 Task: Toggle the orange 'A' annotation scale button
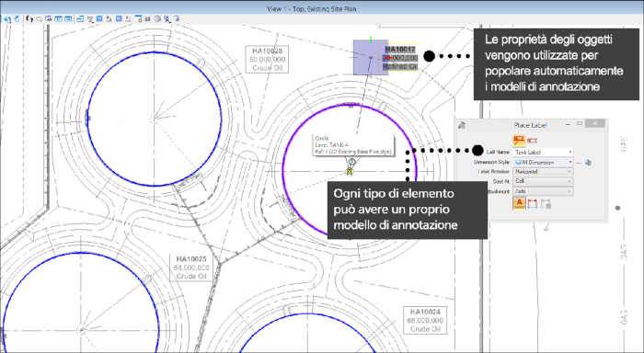pyautogui.click(x=519, y=203)
